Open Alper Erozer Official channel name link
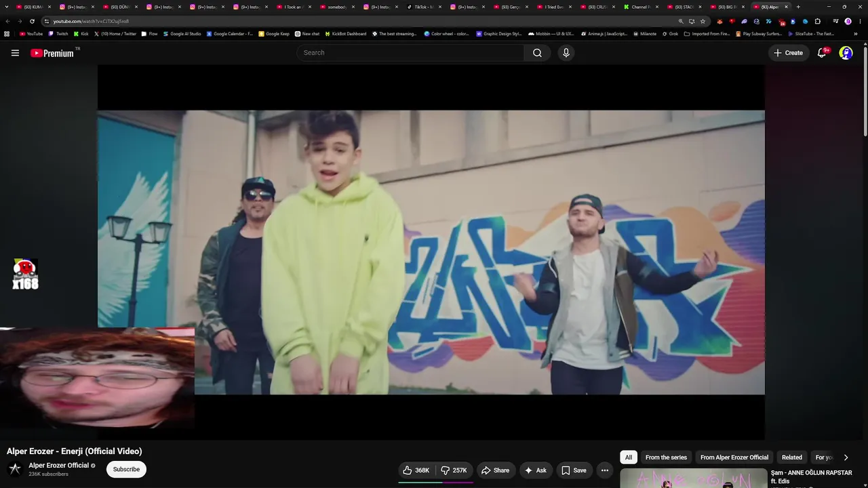 [x=59, y=466]
